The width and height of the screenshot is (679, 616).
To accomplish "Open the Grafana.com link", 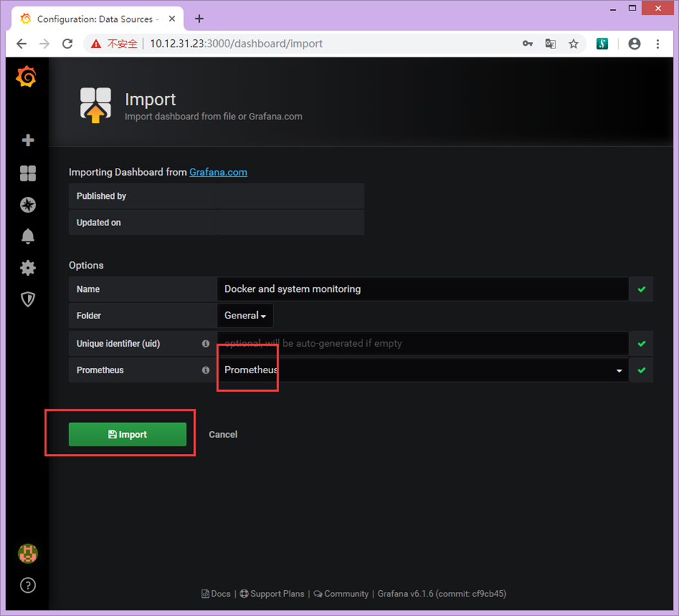I will click(218, 172).
